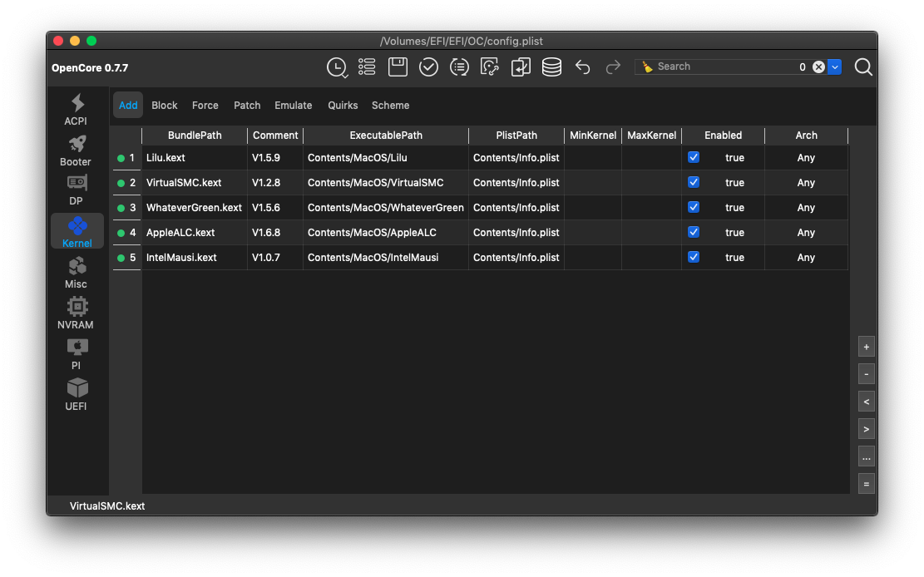Select the V1.2.8 comment cell
Screen dimensions: 924x577
click(x=275, y=183)
